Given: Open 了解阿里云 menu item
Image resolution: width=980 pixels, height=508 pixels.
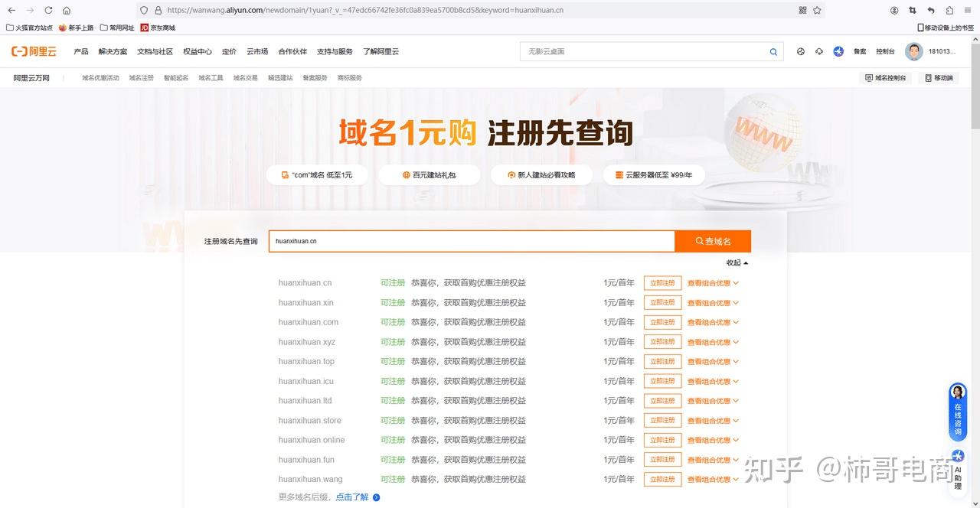Looking at the screenshot, I should click(381, 51).
